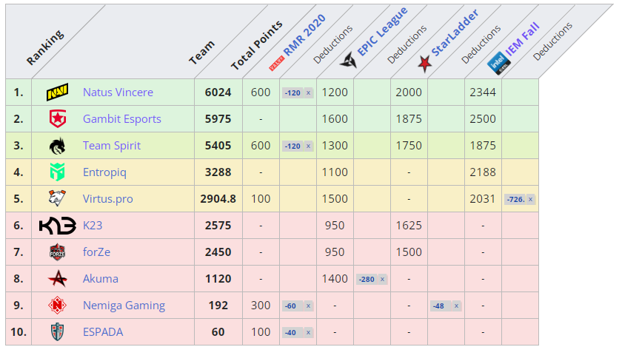Viewport: 622px width, 364px height.
Task: Click the Virtus.pro bear logo
Action: click(x=58, y=199)
